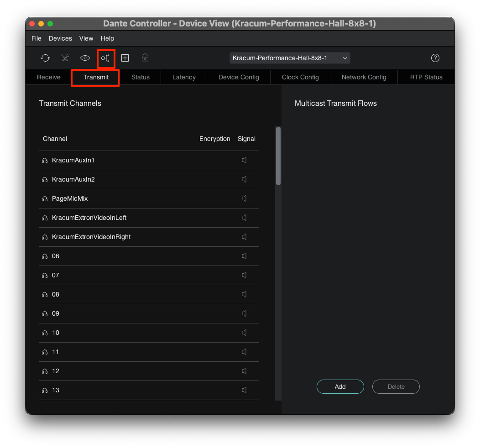
Task: Open the Kracum-Performance-Hall-8x8-1 device dropdown
Action: click(x=290, y=58)
